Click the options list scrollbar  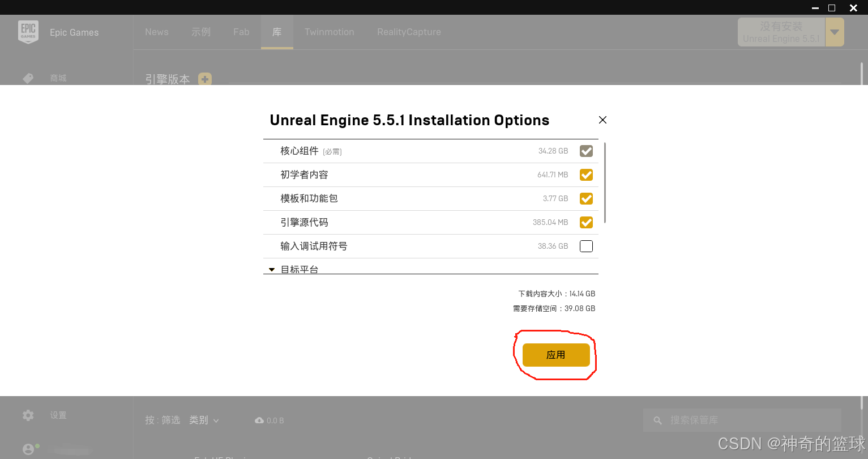605,182
